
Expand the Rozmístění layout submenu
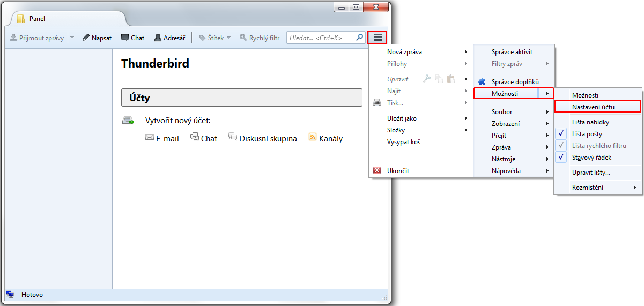point(598,188)
